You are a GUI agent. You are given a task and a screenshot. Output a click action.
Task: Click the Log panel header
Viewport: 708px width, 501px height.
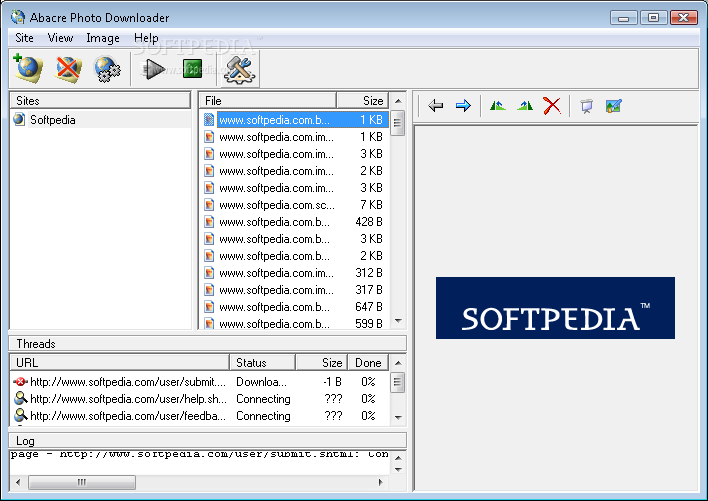(x=208, y=441)
